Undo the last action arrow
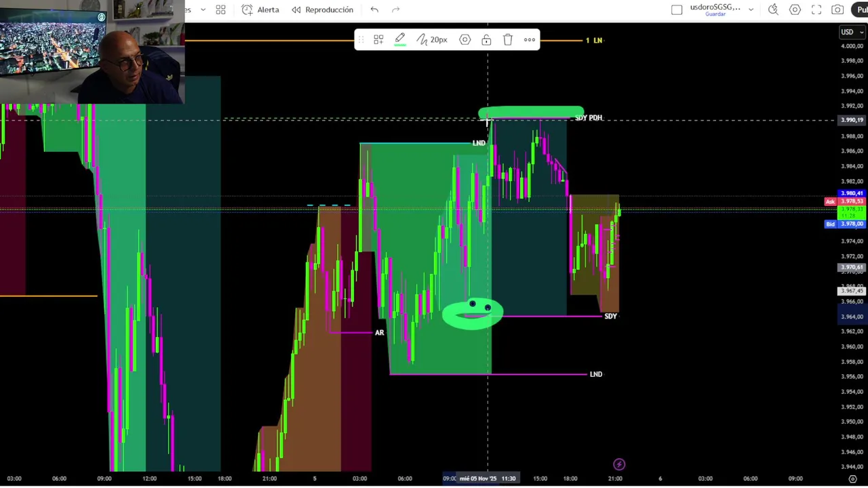This screenshot has height=488, width=868. tap(374, 9)
